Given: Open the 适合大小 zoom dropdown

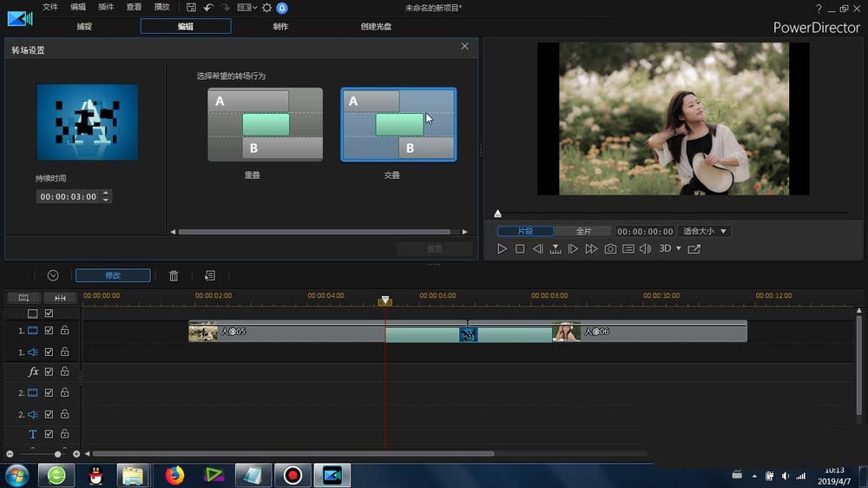Looking at the screenshot, I should pyautogui.click(x=704, y=232).
